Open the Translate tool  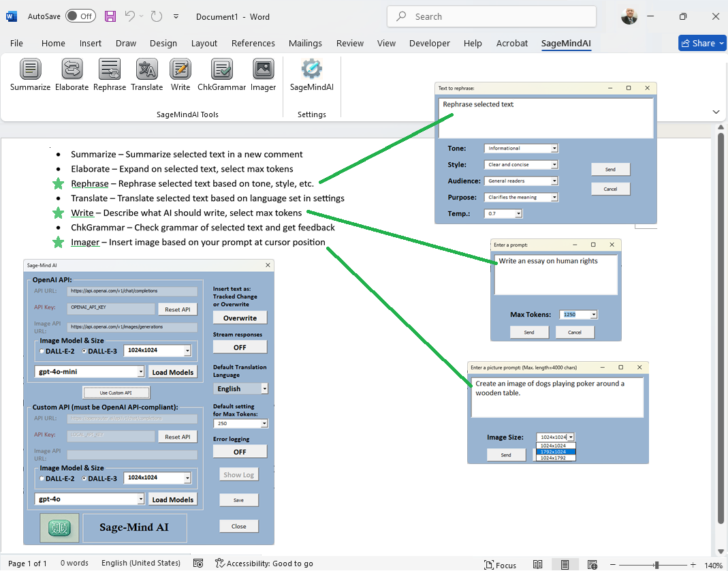147,74
